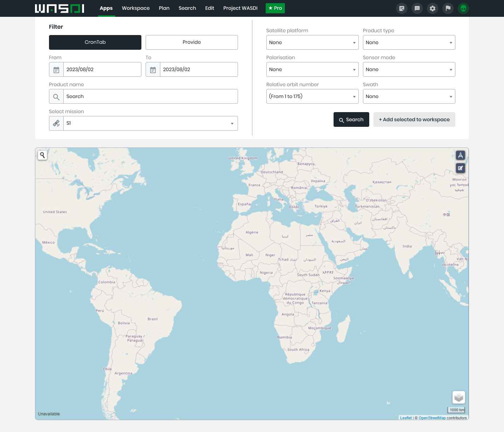Screen dimensions: 504x432
Task: Click Add selected to workspace button
Action: pos(414,119)
